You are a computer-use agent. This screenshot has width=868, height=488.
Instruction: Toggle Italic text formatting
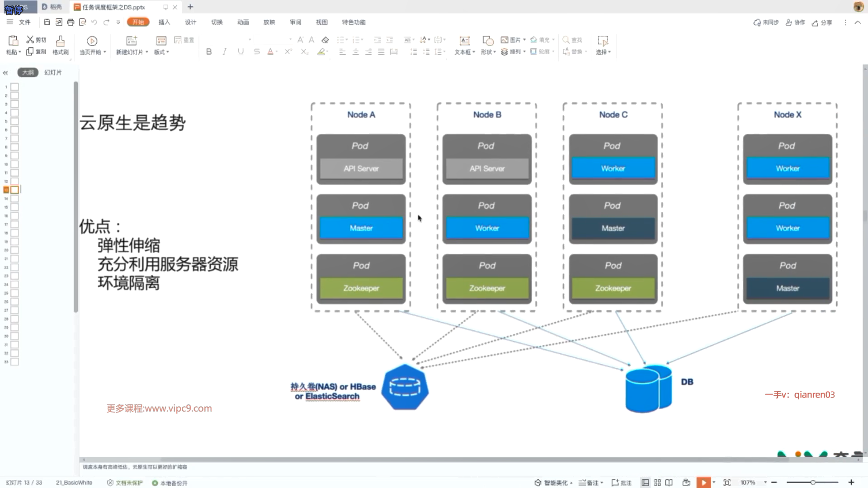(x=224, y=52)
